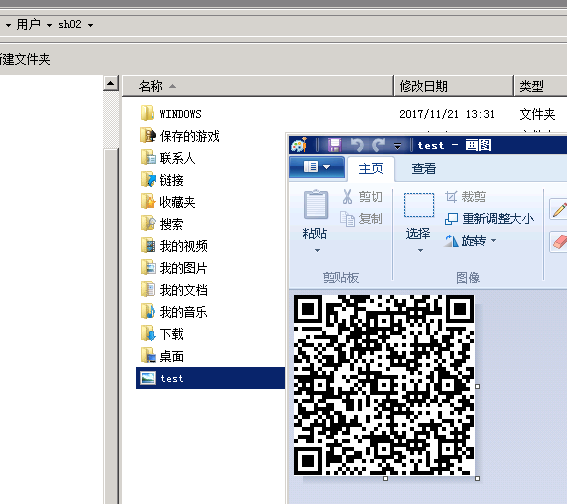
Task: Switch to the 查看 ribbon tab
Action: pos(423,169)
